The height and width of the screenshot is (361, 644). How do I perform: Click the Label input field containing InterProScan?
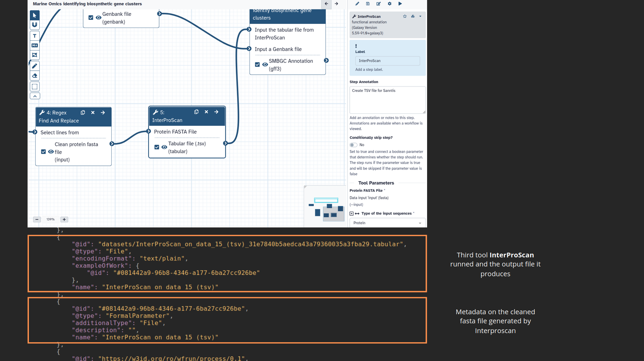(387, 61)
